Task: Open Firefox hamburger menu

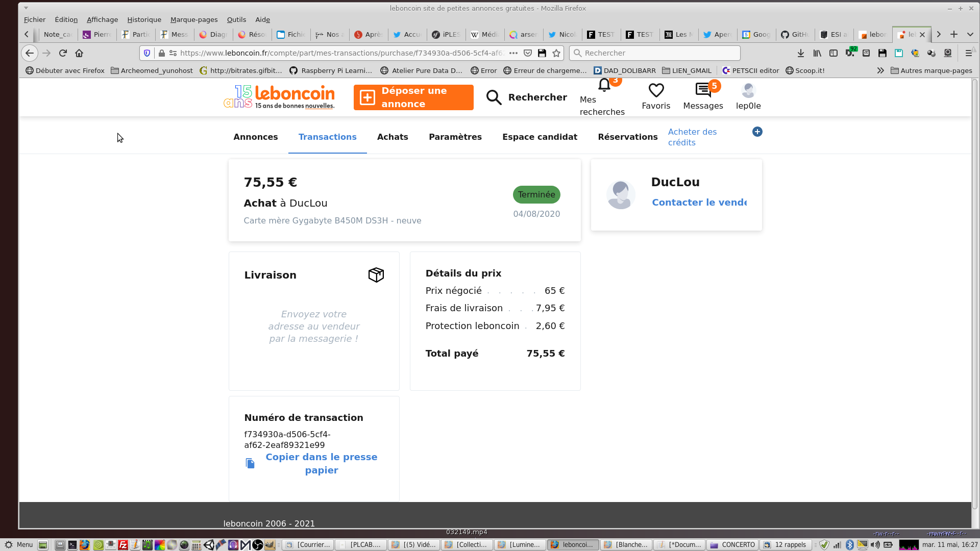Action: pyautogui.click(x=968, y=53)
